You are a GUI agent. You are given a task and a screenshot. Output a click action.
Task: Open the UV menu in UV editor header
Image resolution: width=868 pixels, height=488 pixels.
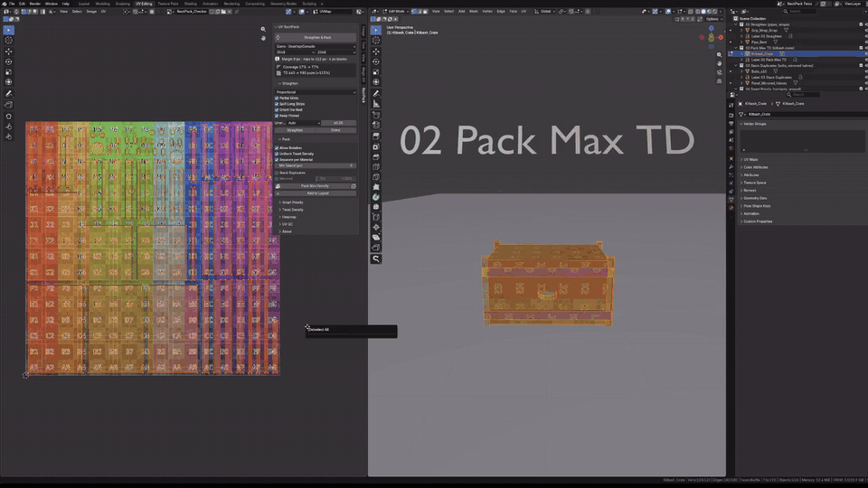click(x=103, y=11)
